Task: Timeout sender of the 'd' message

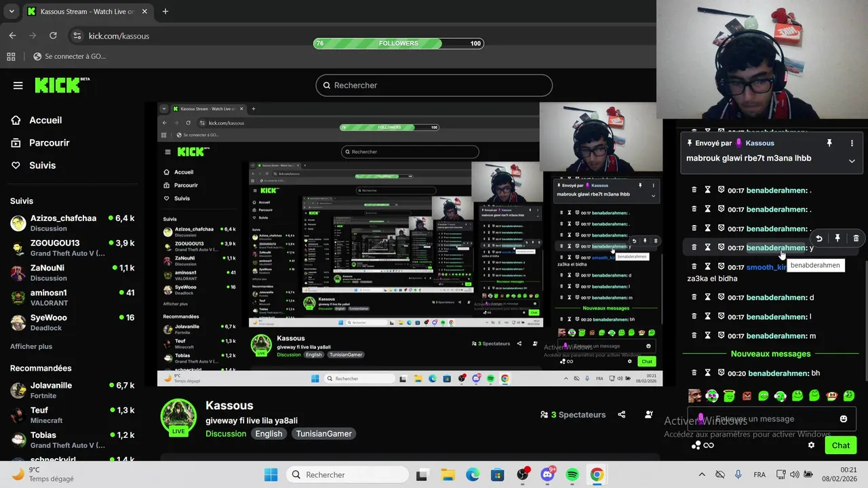Action: (x=707, y=297)
